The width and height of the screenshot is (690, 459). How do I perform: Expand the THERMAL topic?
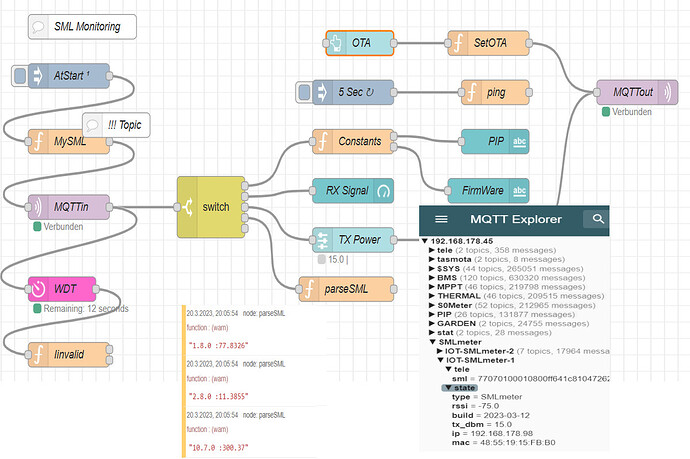(x=432, y=296)
